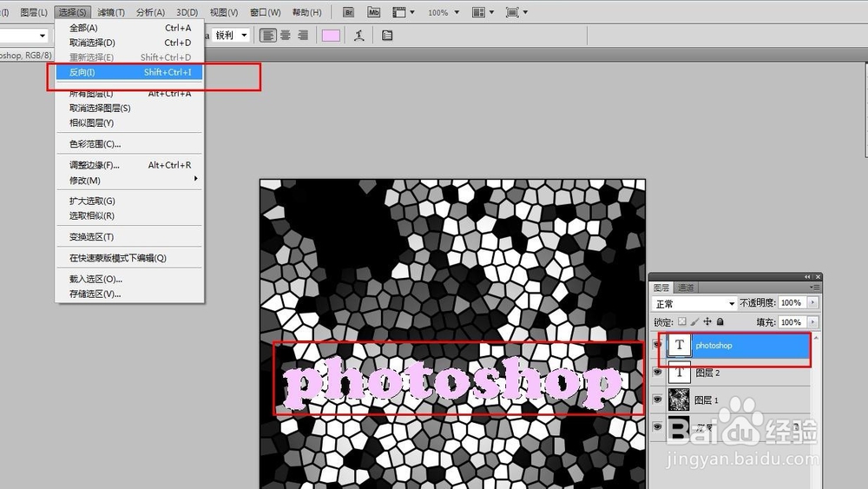Choose 选取相似(R)
The width and height of the screenshot is (868, 489).
[x=129, y=216]
